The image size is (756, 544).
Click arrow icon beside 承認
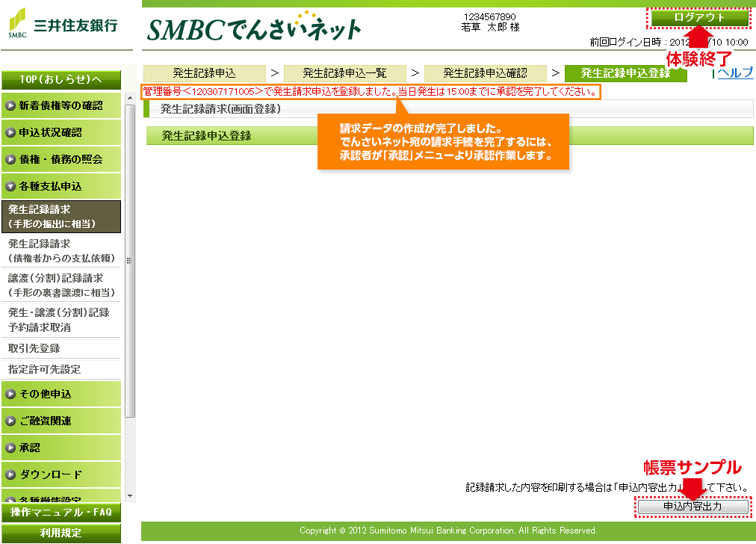tap(10, 448)
